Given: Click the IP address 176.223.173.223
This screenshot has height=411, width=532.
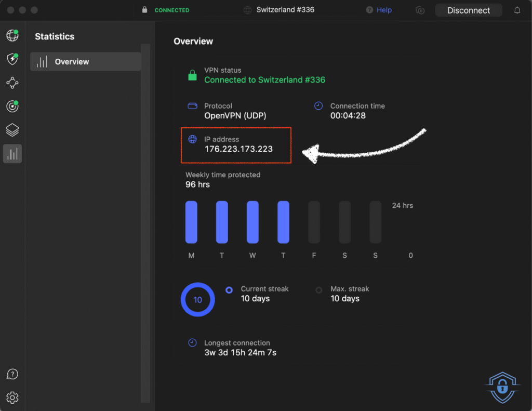Looking at the screenshot, I should pos(238,149).
